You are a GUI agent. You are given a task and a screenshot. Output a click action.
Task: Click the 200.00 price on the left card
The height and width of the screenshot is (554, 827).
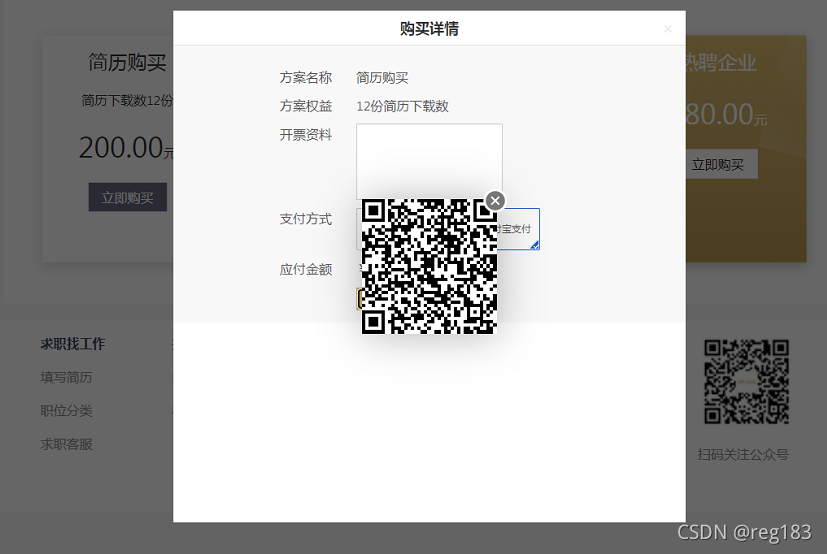(121, 147)
